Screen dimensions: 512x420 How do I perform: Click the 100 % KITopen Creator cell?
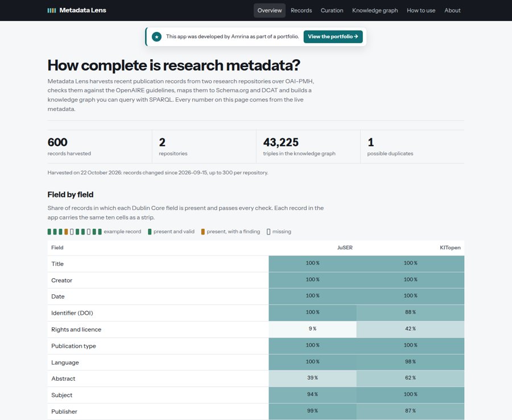point(410,280)
